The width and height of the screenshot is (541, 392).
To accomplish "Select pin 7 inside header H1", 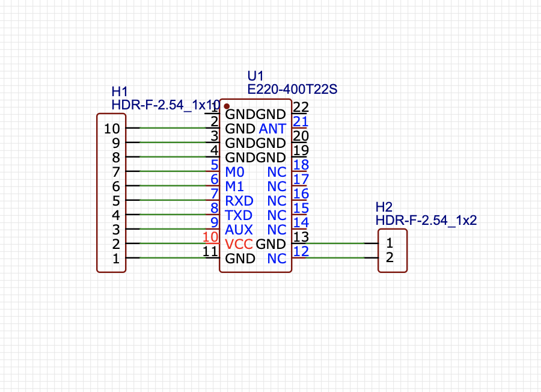I will tap(116, 172).
